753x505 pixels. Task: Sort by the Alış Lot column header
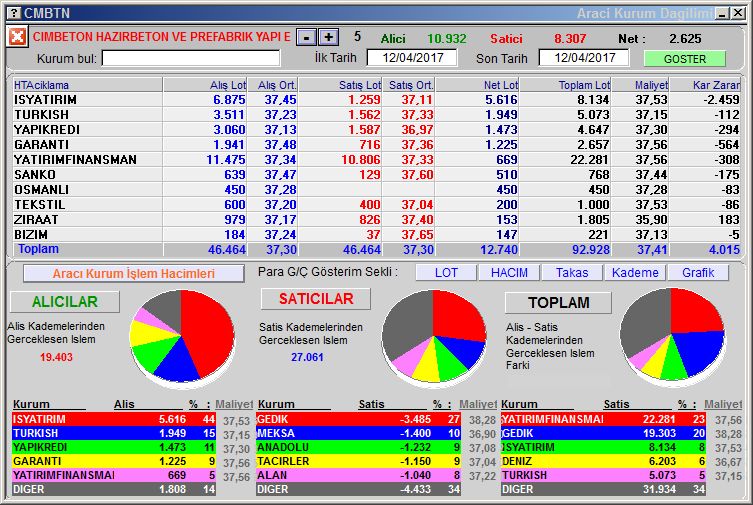point(205,85)
